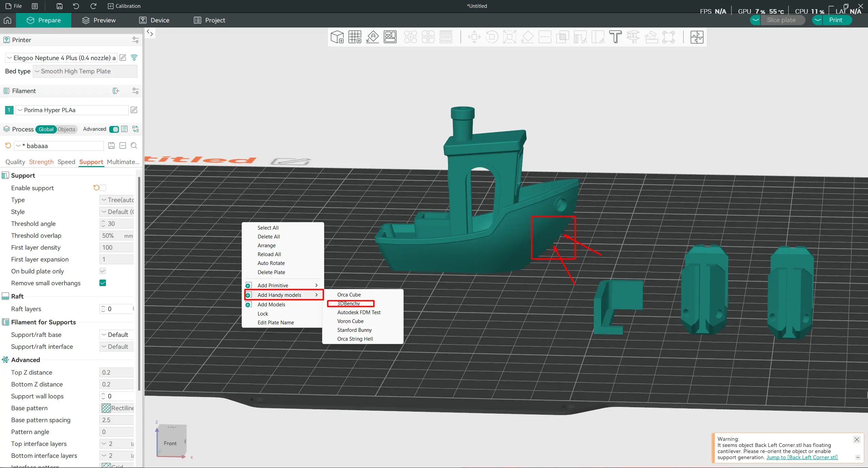Switch Process scope to Global
This screenshot has width=868, height=468.
(46, 129)
